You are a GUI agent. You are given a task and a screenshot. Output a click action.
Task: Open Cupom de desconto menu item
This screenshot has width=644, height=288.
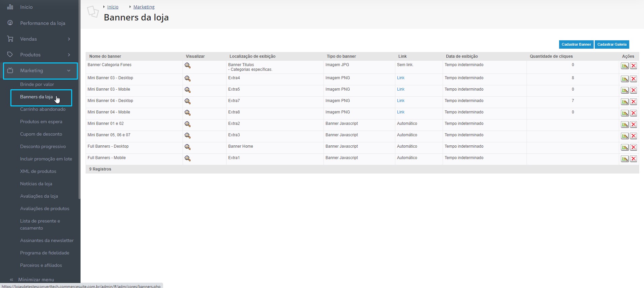pos(41,134)
